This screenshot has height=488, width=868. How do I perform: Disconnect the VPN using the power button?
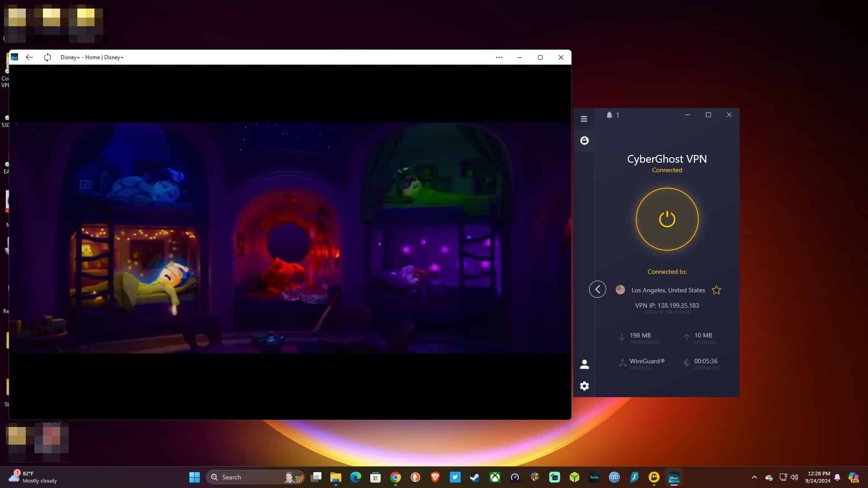tap(667, 219)
